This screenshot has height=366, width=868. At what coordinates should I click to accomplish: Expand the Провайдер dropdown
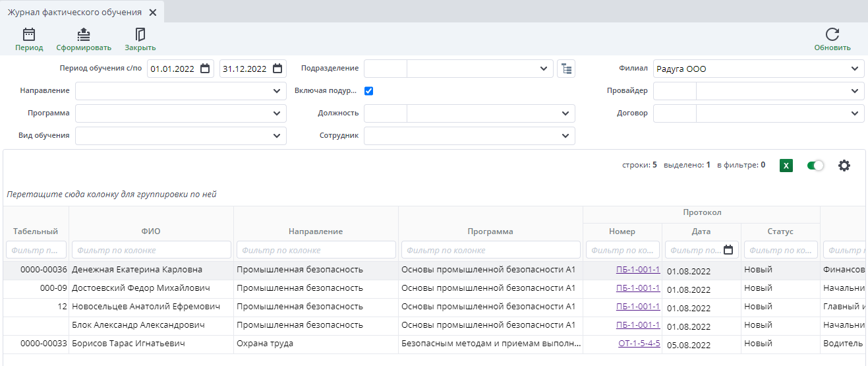(x=855, y=91)
